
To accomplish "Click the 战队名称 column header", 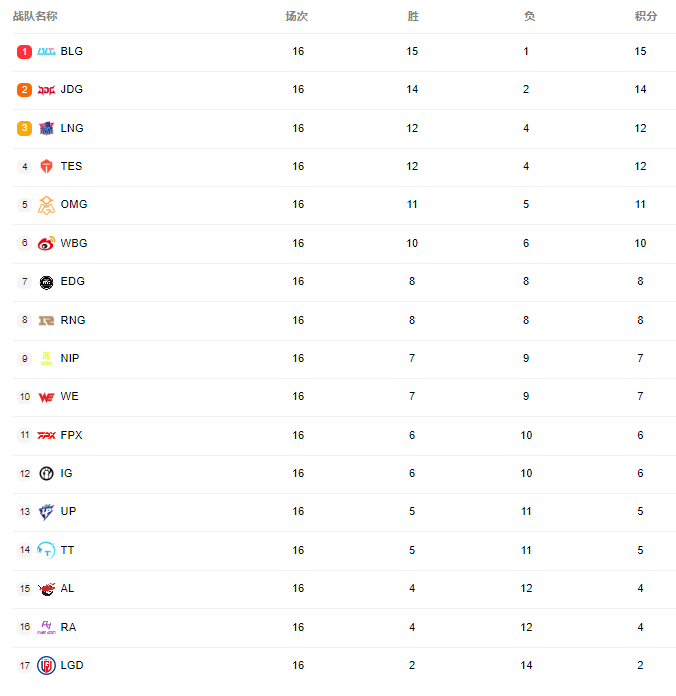I will [35, 16].
